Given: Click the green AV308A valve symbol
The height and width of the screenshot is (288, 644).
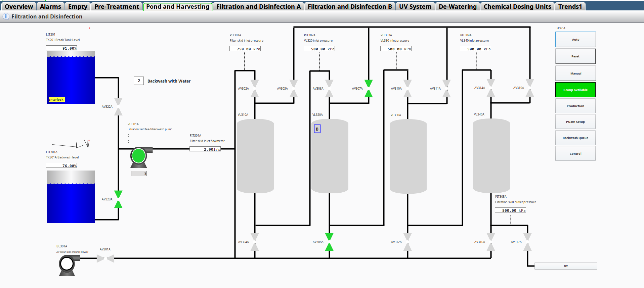Looking at the screenshot, I should pos(329,242).
